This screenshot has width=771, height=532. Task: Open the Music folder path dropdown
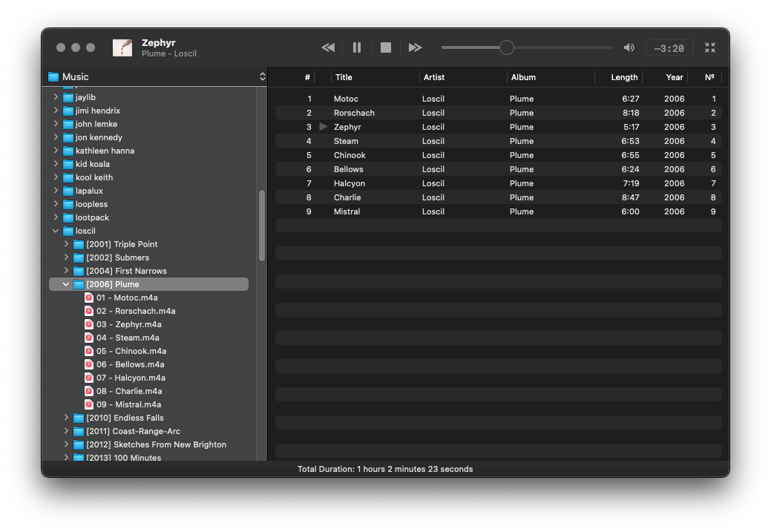tap(262, 76)
